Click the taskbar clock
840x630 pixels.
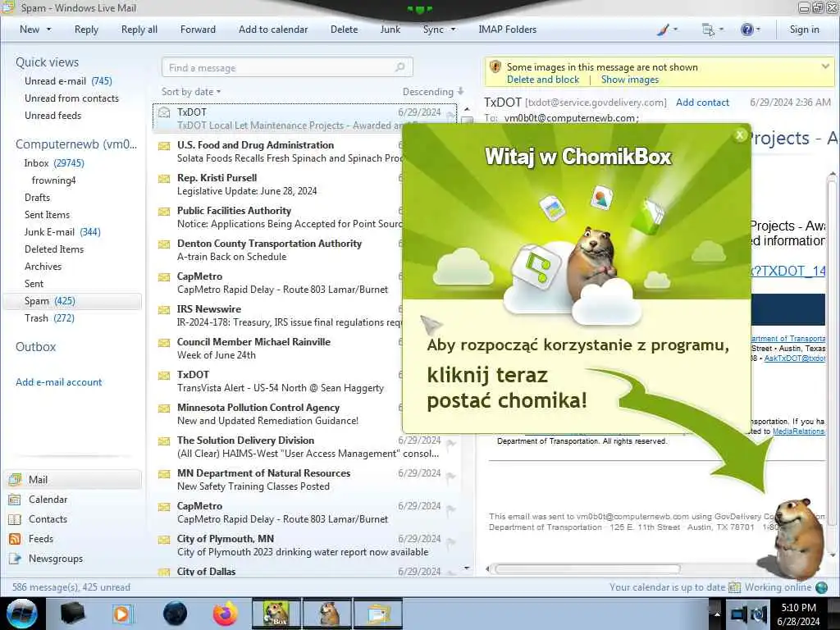[798, 614]
